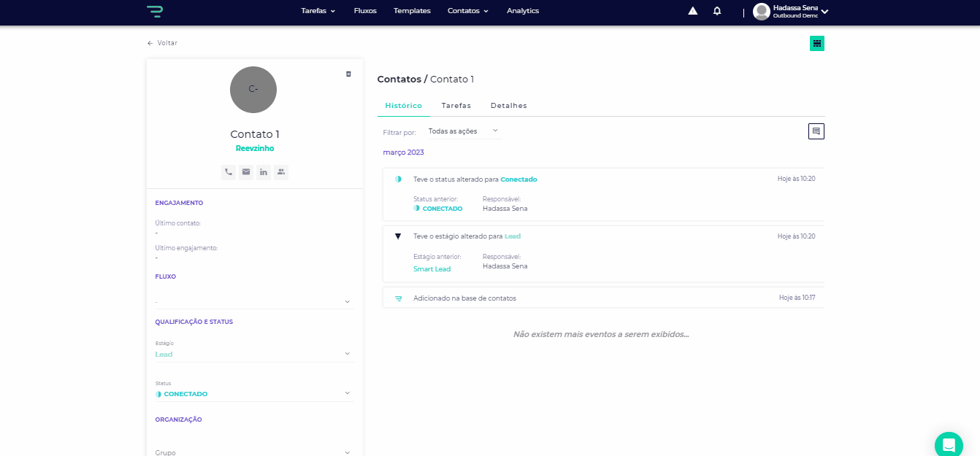The width and height of the screenshot is (980, 456).
Task: Click the email envelope icon on contact card
Action: pos(246,172)
